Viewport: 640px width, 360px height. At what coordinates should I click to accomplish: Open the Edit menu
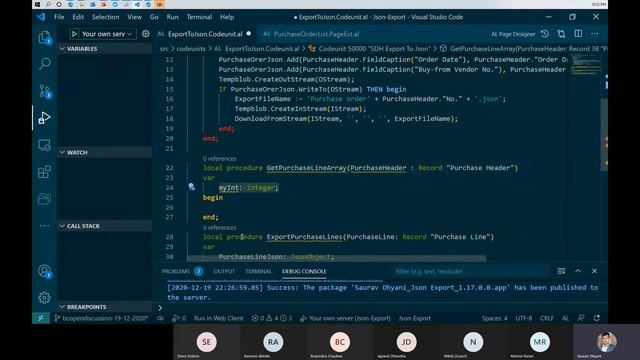coord(78,17)
